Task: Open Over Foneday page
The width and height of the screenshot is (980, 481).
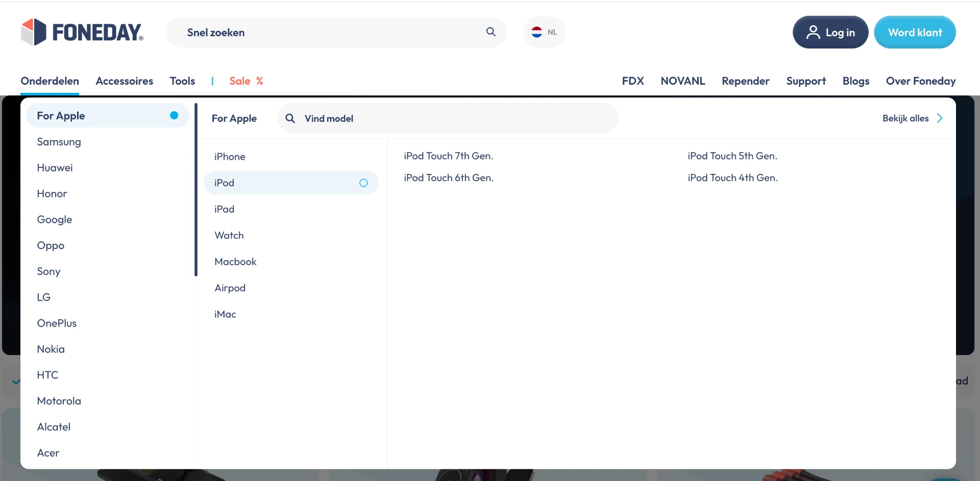Action: tap(921, 81)
